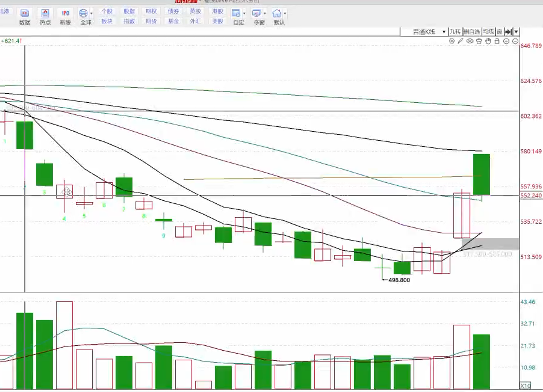Expand the 普通K线 chart type dropdown
543x392 pixels.
(444, 32)
